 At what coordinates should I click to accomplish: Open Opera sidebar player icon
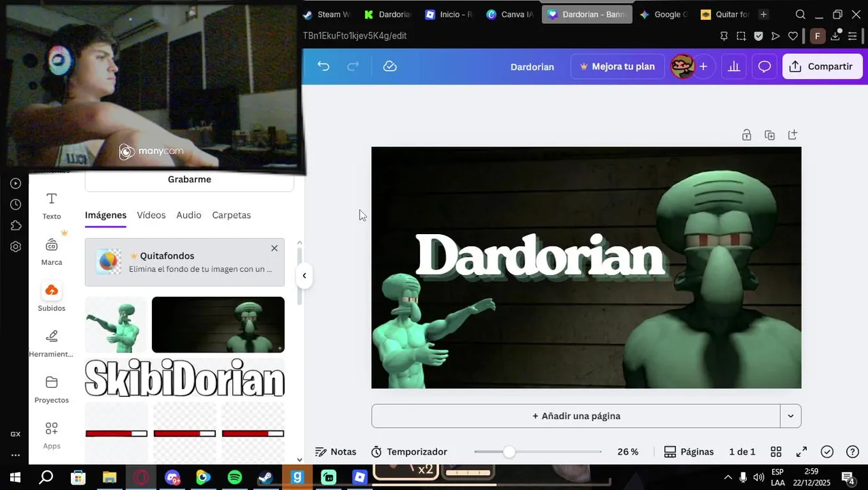(x=16, y=184)
